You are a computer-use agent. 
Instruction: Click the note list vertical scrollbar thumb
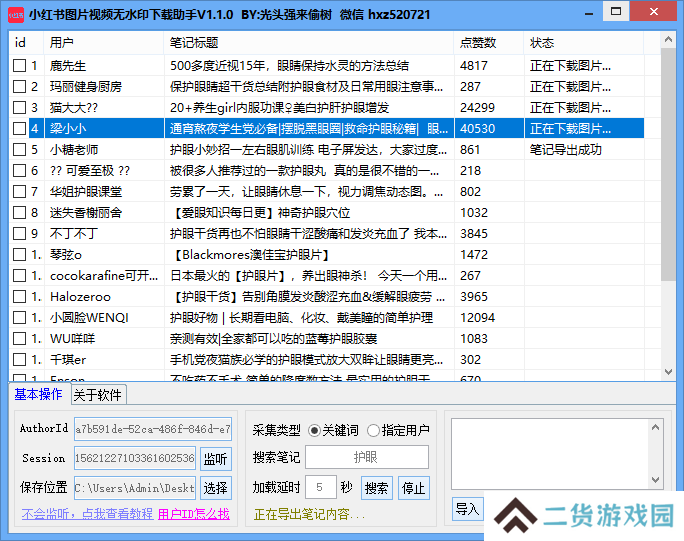pos(668,164)
